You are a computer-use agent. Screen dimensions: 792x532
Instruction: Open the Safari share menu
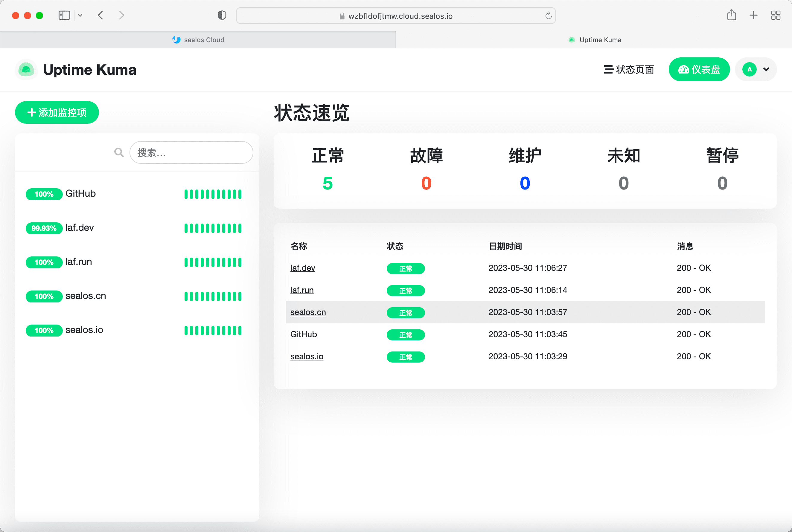pyautogui.click(x=732, y=15)
